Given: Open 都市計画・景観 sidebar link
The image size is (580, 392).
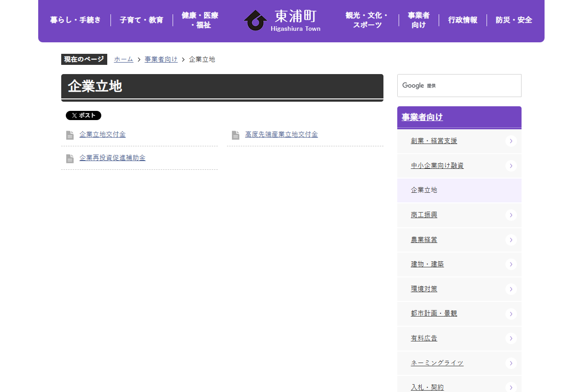Looking at the screenshot, I should pos(434,313).
